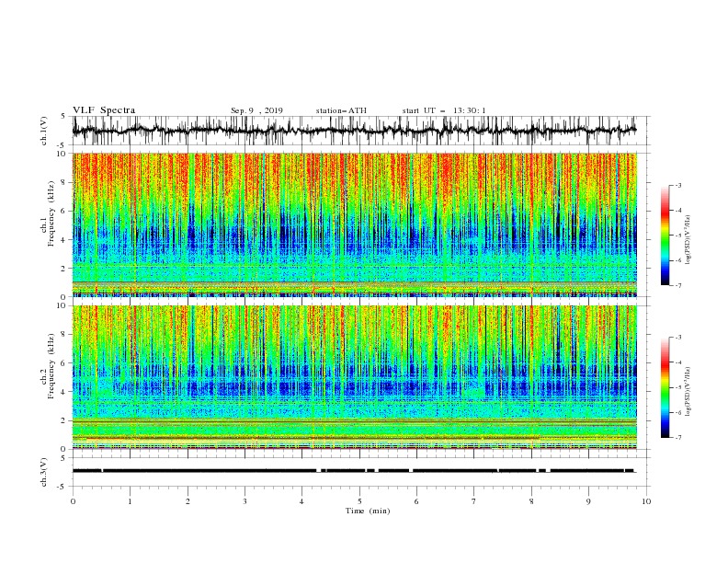Viewport: 728px width, 563px height.
Task: Click the time axis tick label '2'
Action: coord(188,501)
